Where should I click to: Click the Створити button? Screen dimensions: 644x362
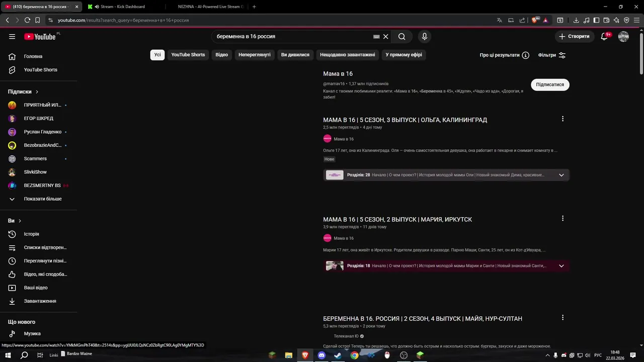pos(574,37)
